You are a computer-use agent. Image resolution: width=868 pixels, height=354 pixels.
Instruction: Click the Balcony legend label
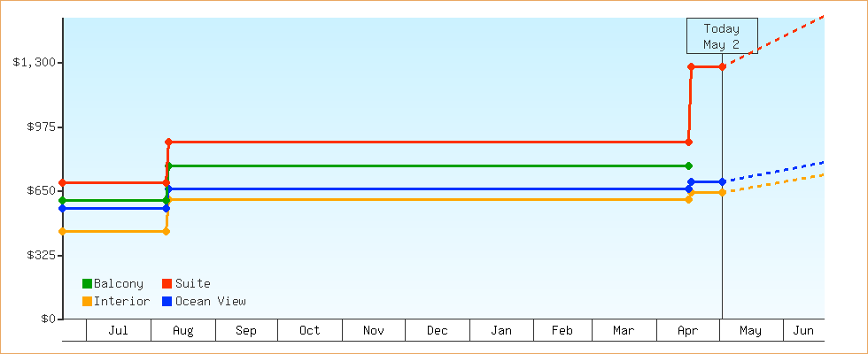pyautogui.click(x=119, y=284)
